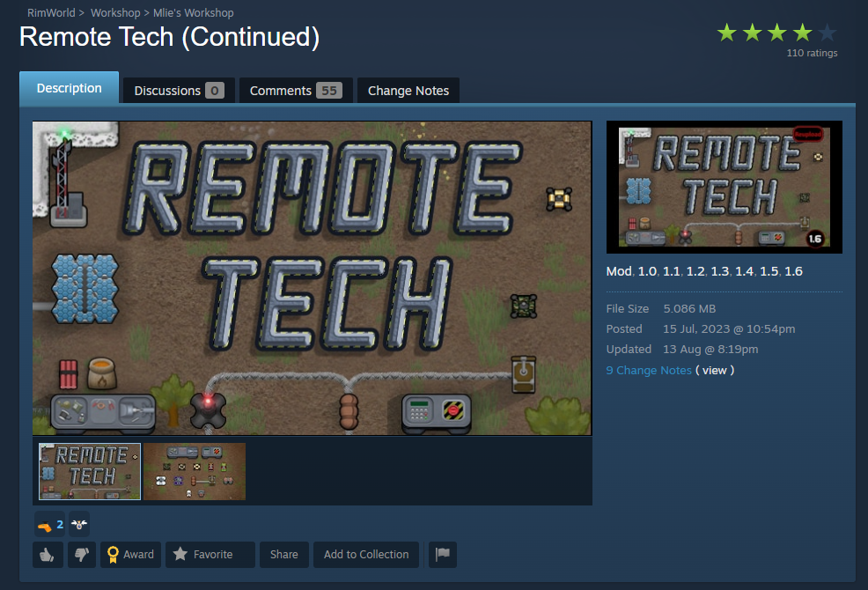Go to RimWorld breadcrumb link
The image size is (868, 590).
51,12
